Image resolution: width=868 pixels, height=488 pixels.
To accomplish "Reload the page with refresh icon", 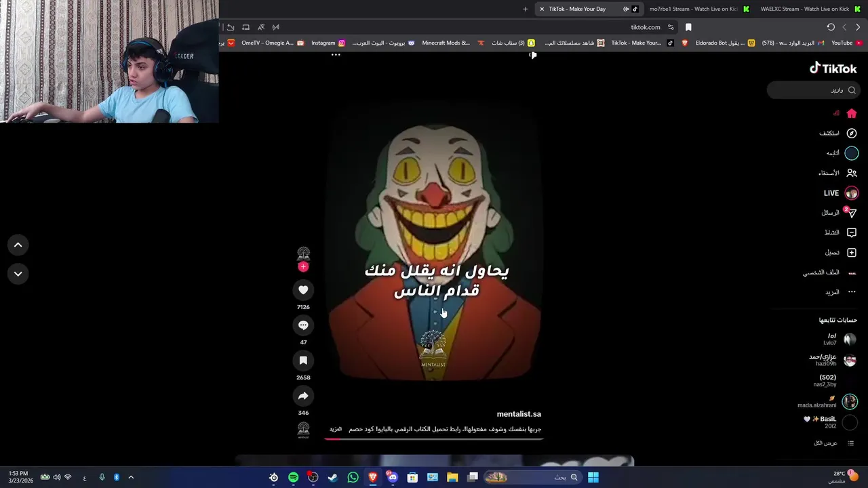I will point(831,27).
